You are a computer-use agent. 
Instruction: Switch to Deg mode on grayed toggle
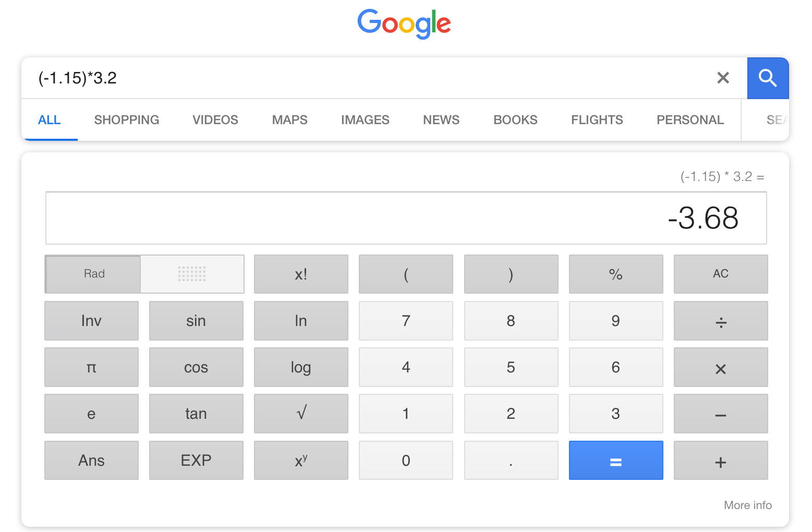coord(192,274)
